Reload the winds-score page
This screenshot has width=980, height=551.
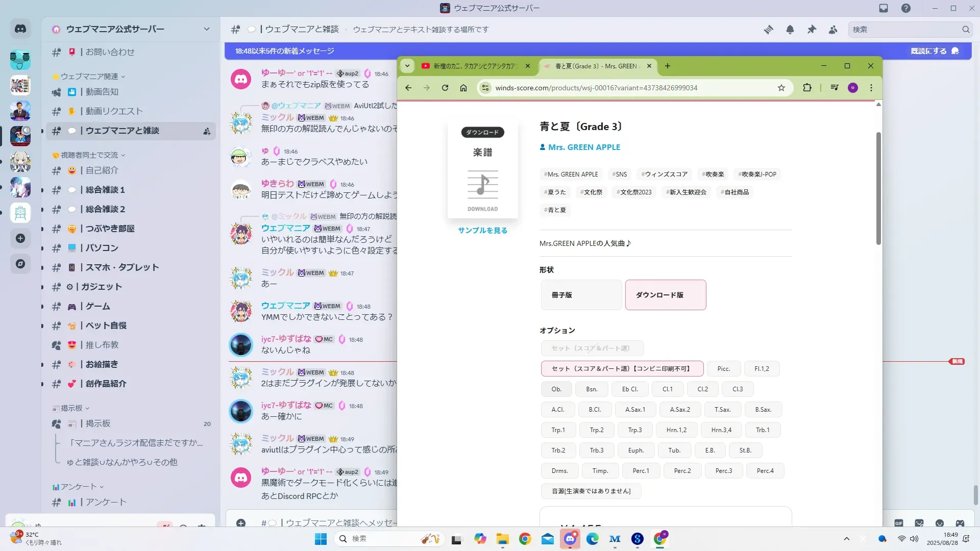(445, 88)
